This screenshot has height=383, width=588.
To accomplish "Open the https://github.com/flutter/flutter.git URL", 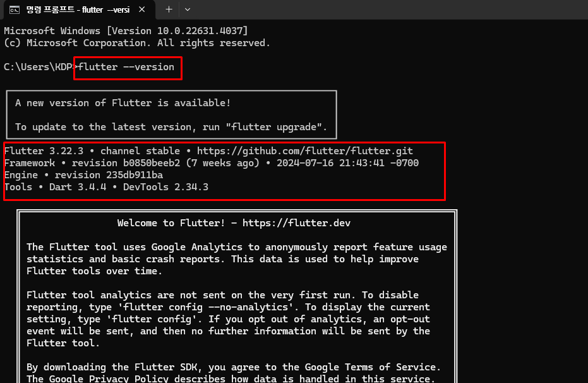I will [305, 151].
